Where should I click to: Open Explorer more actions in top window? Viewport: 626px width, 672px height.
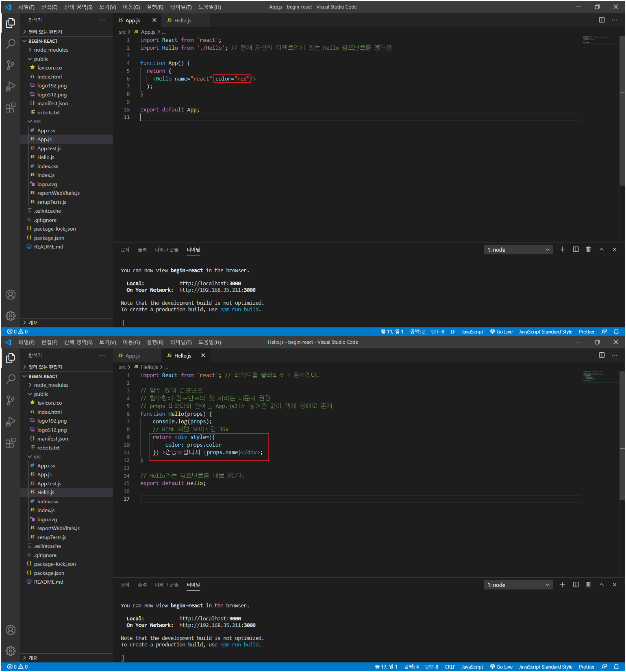pos(102,20)
